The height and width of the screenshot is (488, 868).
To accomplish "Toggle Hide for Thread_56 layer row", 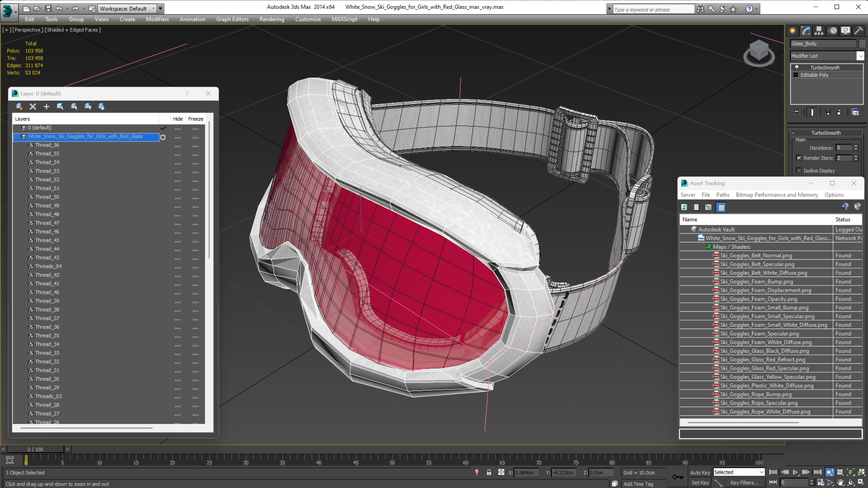I will [178, 146].
